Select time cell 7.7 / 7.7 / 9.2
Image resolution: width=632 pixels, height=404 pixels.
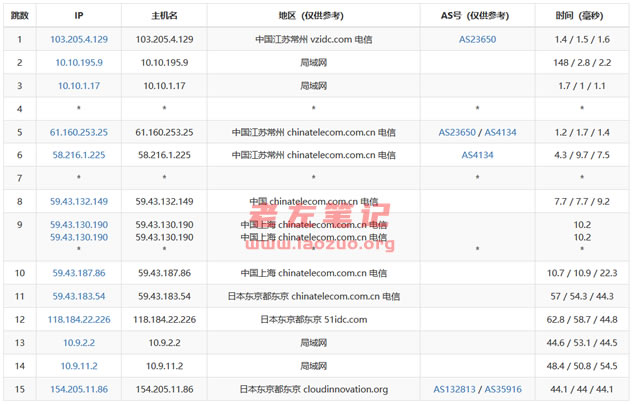(x=582, y=202)
